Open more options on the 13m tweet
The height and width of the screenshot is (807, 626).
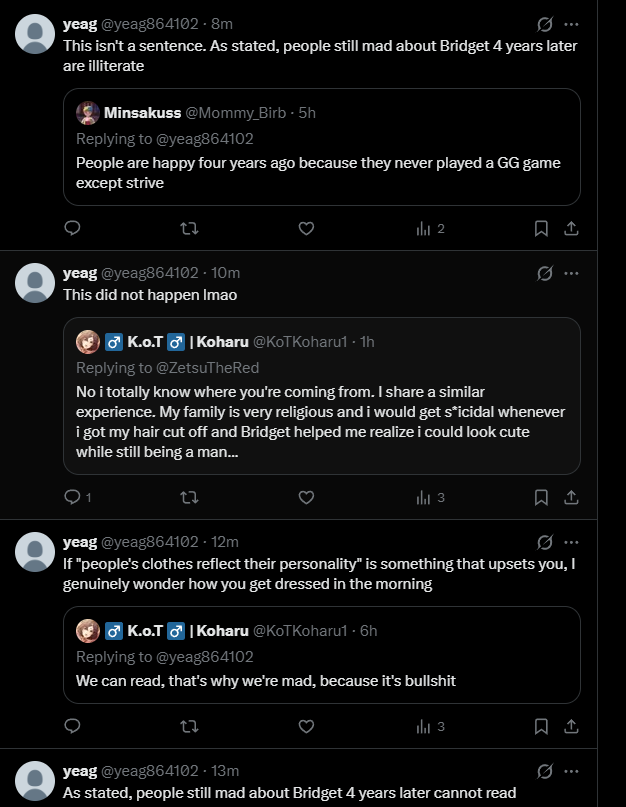[571, 771]
